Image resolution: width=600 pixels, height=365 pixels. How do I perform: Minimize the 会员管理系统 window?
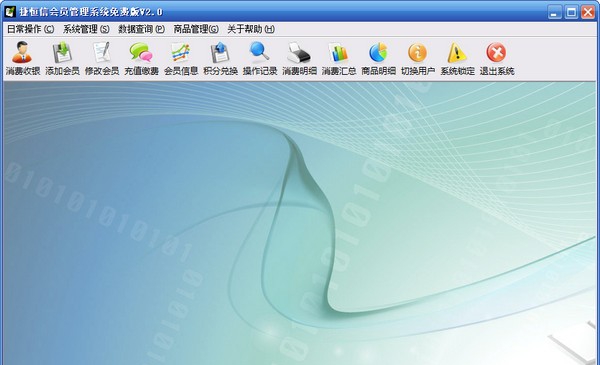tap(554, 12)
